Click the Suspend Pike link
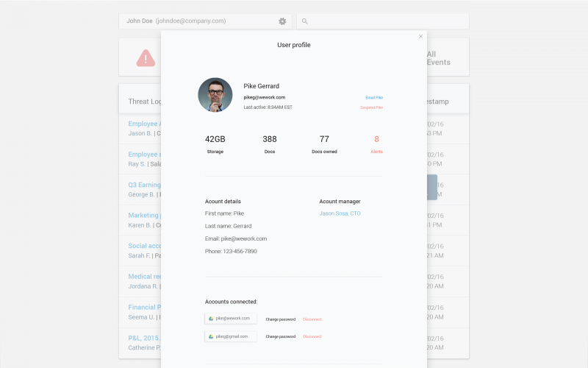 [371, 107]
